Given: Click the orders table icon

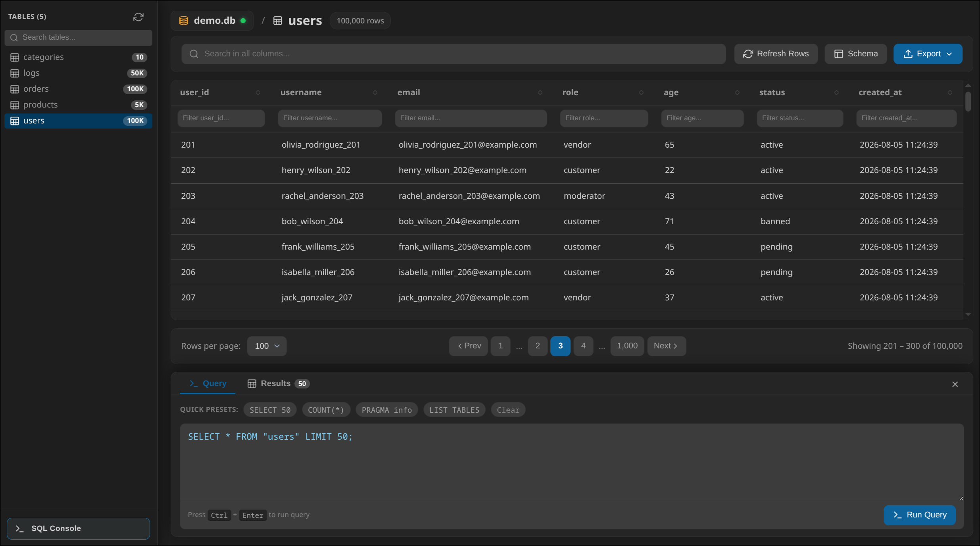Looking at the screenshot, I should [15, 89].
